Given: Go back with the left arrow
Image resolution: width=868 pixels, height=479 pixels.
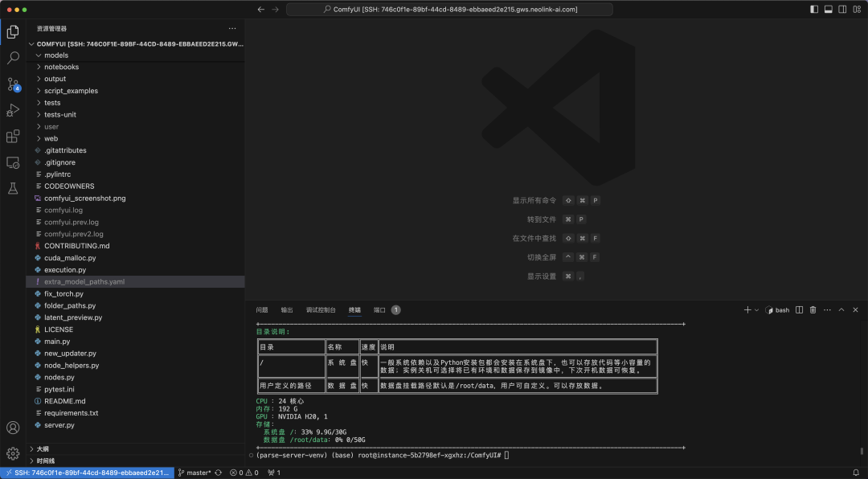Looking at the screenshot, I should 261,10.
